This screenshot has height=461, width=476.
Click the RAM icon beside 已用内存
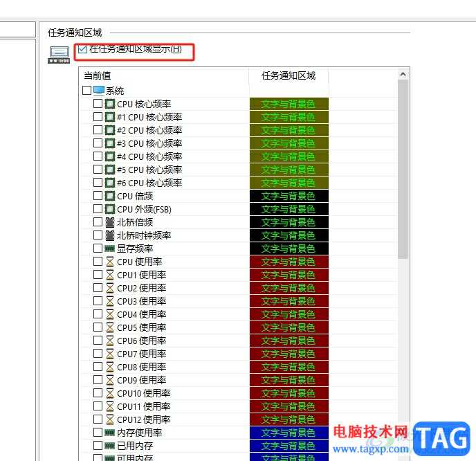click(110, 446)
